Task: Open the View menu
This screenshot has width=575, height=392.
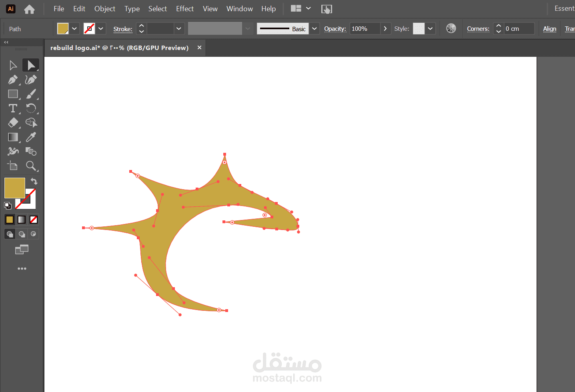Action: [210, 9]
